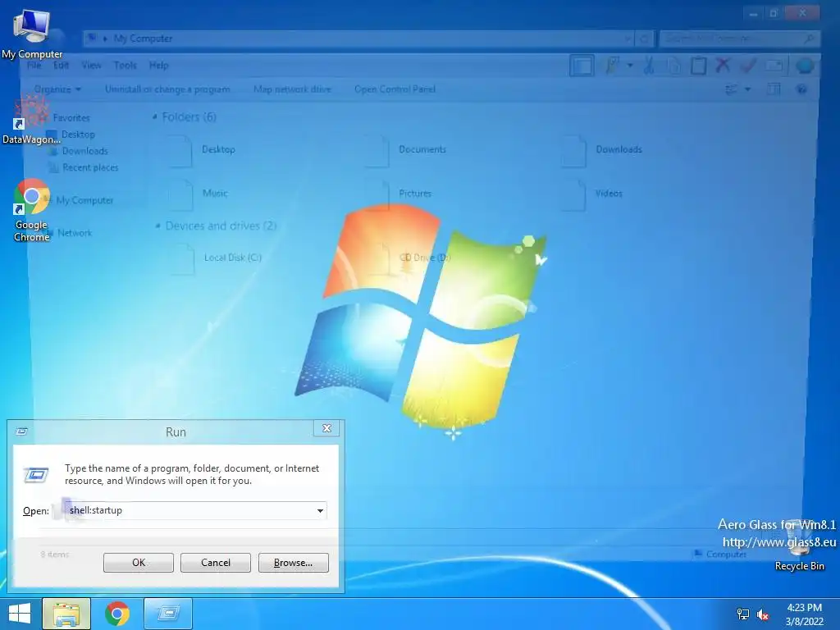The width and height of the screenshot is (840, 630).
Task: Open File Explorer from the taskbar
Action: point(66,614)
